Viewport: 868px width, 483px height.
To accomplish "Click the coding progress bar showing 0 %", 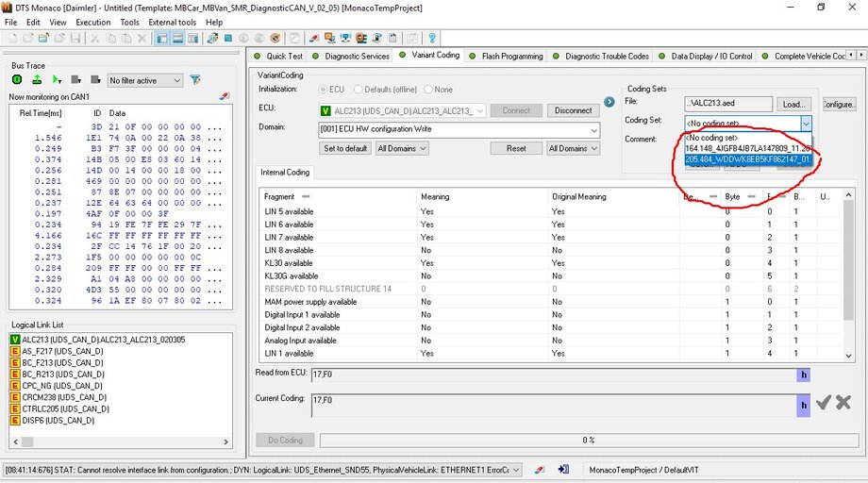I will click(x=589, y=440).
